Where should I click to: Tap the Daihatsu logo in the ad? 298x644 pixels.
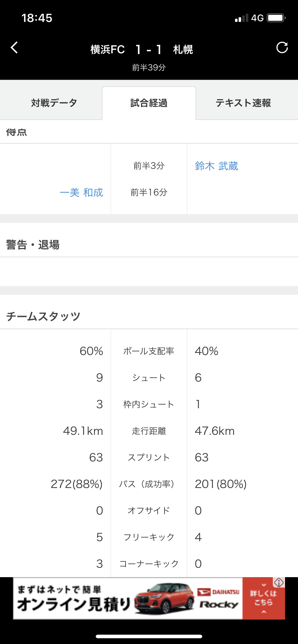tap(218, 592)
